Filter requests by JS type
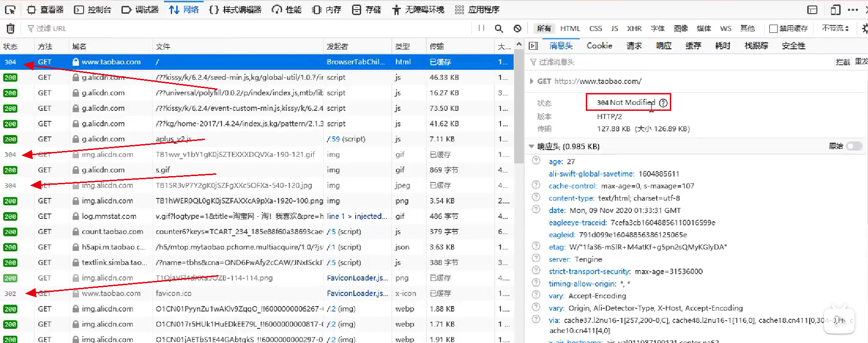This screenshot has height=343, width=868. tap(615, 28)
